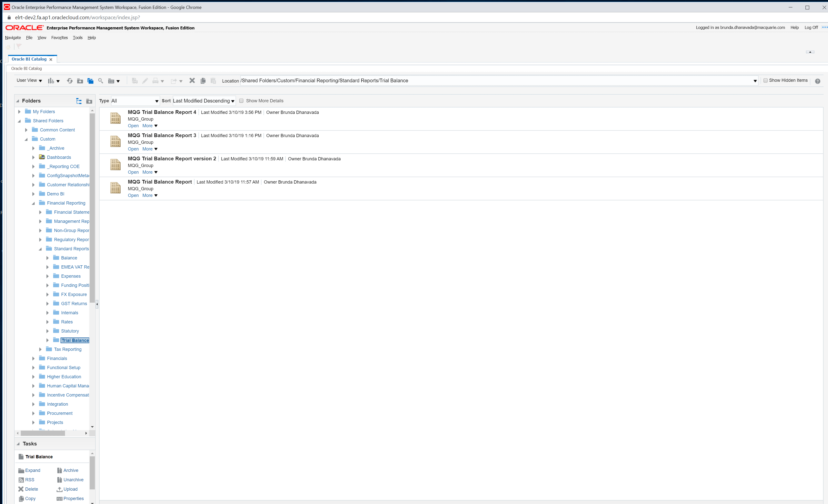The width and height of the screenshot is (828, 504).
Task: Click the Unarchive task icon
Action: (x=60, y=480)
